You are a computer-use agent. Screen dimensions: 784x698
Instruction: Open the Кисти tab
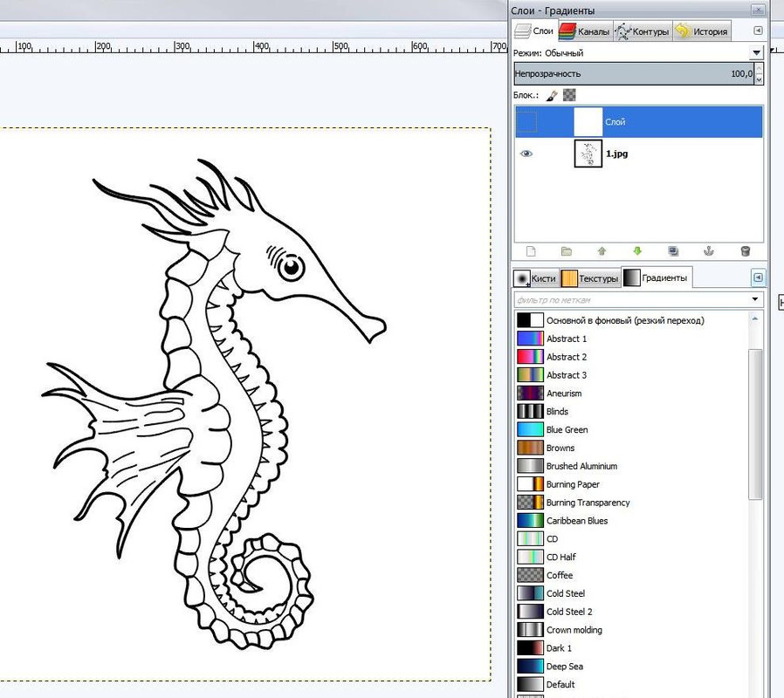[536, 278]
